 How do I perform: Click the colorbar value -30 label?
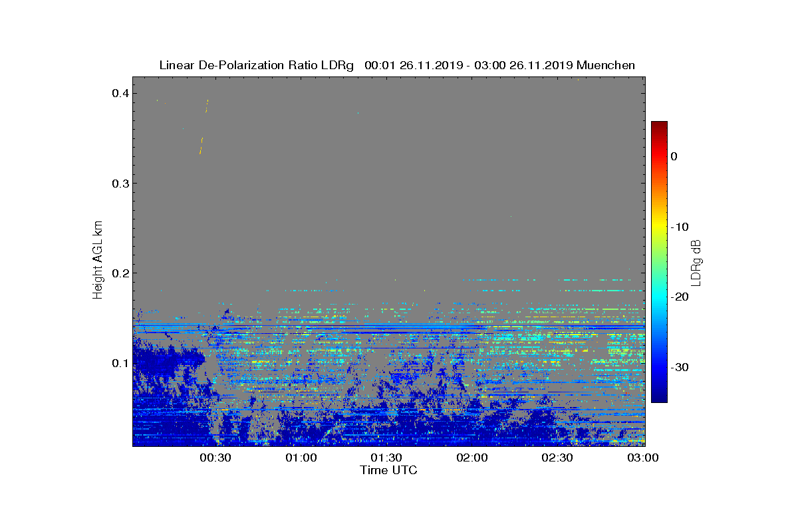[679, 368]
